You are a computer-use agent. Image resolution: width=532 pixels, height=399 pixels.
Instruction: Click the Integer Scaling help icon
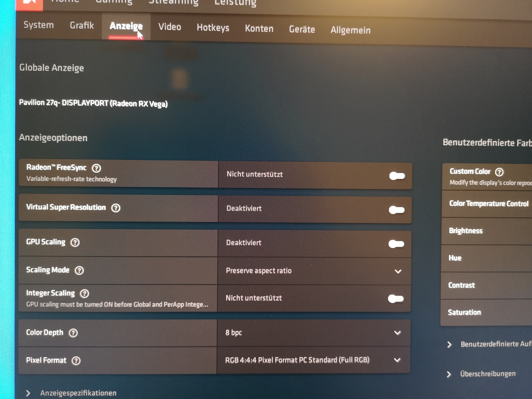pyautogui.click(x=84, y=293)
